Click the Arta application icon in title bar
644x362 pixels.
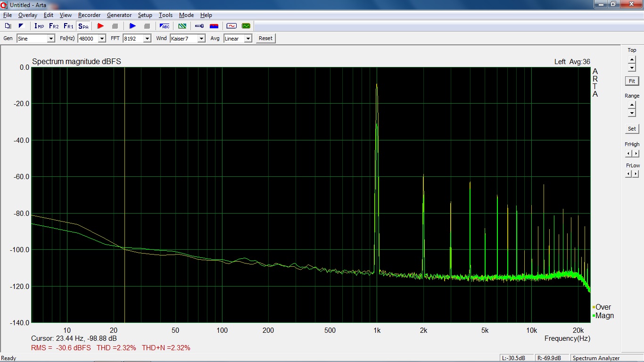(4, 4)
